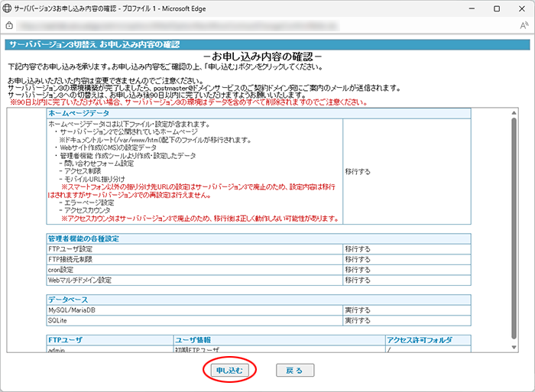The width and height of the screenshot is (535, 392).
Task: Click the 管理者機能の各種設定 section header
Action: coord(86,238)
